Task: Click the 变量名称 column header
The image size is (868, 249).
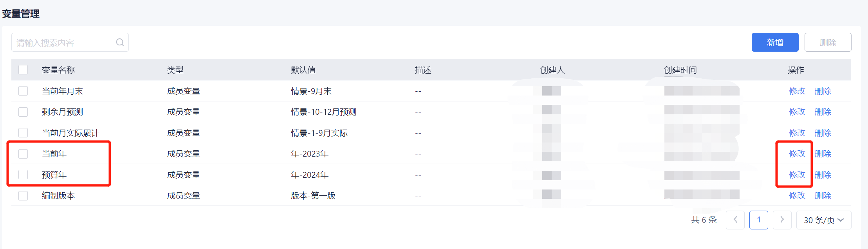Action: pyautogui.click(x=58, y=70)
